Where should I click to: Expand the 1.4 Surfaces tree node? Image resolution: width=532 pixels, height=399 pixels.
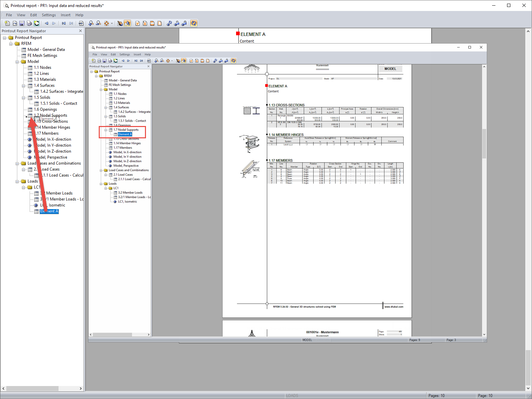tap(23, 86)
